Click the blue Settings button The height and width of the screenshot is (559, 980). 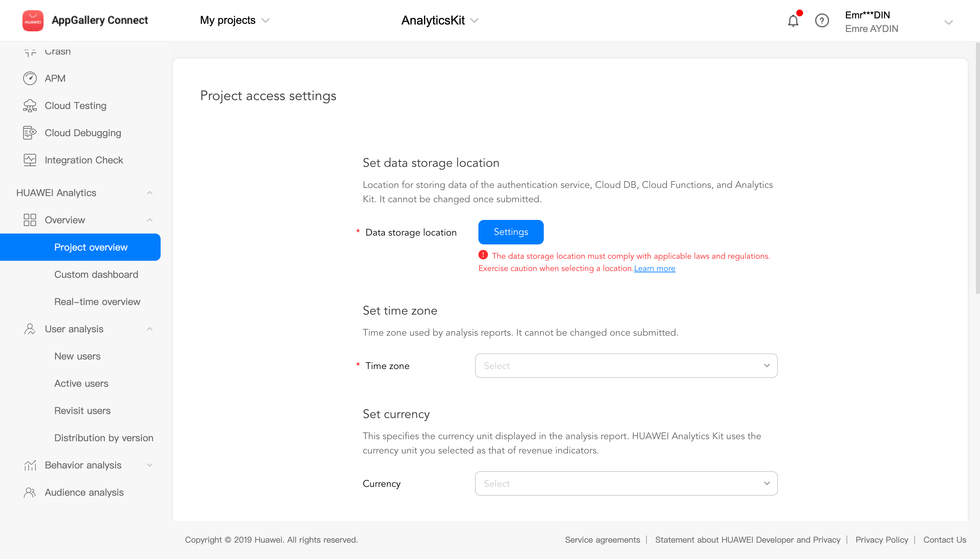click(511, 232)
